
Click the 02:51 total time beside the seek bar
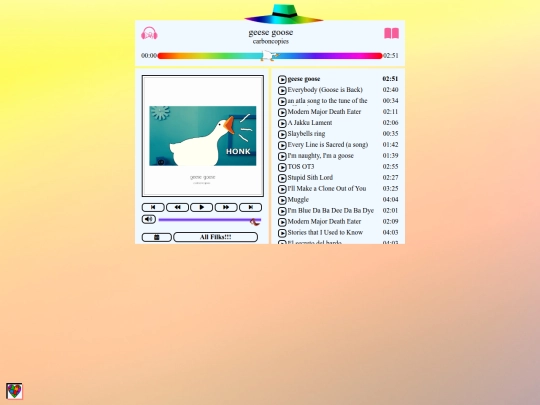pyautogui.click(x=391, y=55)
